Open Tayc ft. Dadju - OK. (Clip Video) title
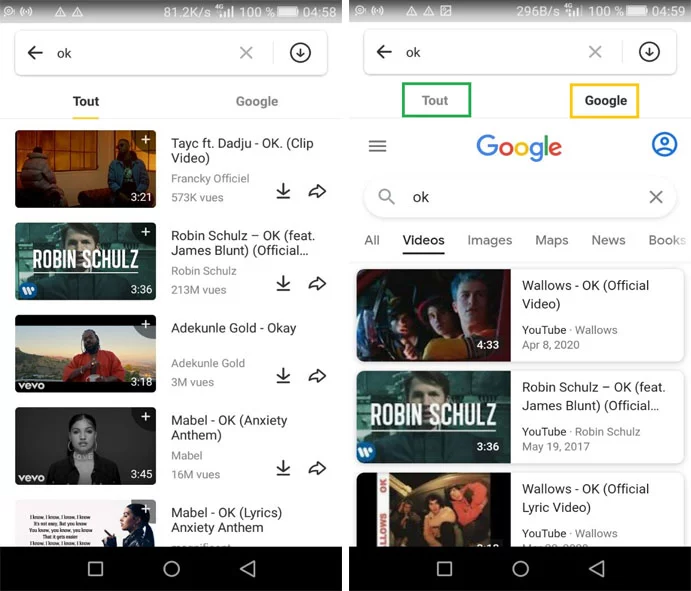Viewport: 691px width, 591px height. [x=242, y=151]
